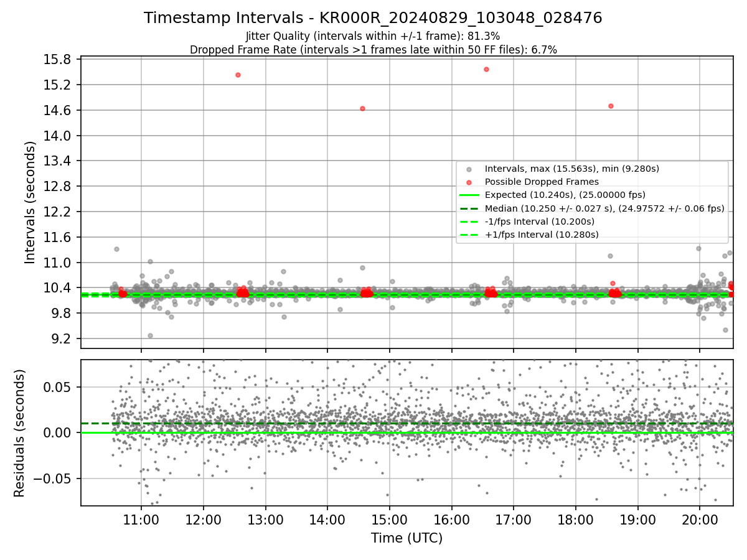747x560 pixels.
Task: Click the y-axis tick label '12.2'
Action: pos(58,212)
